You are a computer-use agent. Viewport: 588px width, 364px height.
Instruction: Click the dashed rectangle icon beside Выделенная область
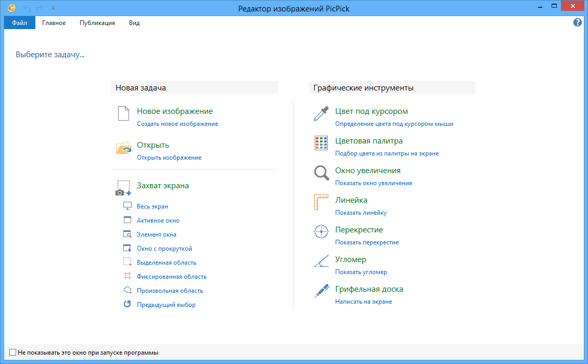(x=127, y=262)
